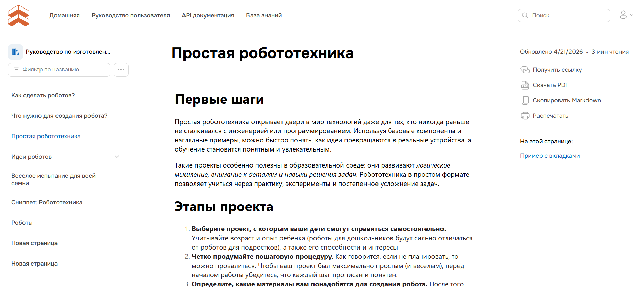Click the 3 мин чтения label

pos(610,52)
